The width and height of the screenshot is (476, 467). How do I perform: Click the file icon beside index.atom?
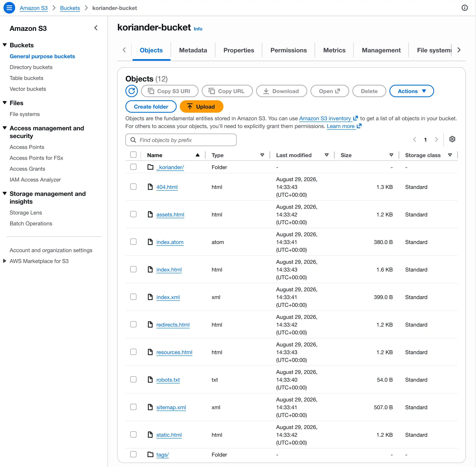(150, 242)
